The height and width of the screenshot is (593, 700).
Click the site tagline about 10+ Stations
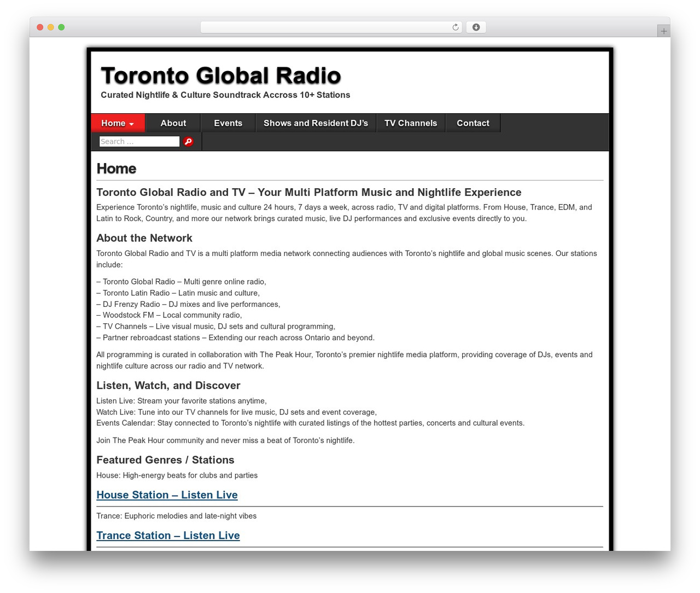(225, 95)
